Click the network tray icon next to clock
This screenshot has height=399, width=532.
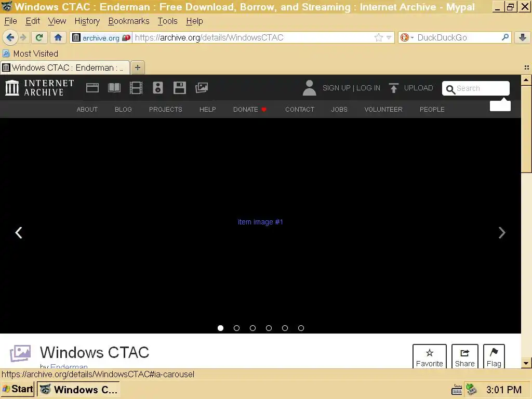coord(472,389)
